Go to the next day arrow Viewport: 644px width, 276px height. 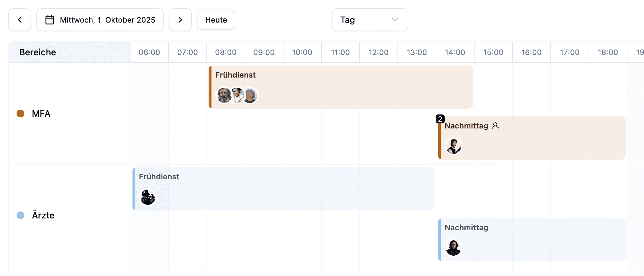click(x=180, y=20)
